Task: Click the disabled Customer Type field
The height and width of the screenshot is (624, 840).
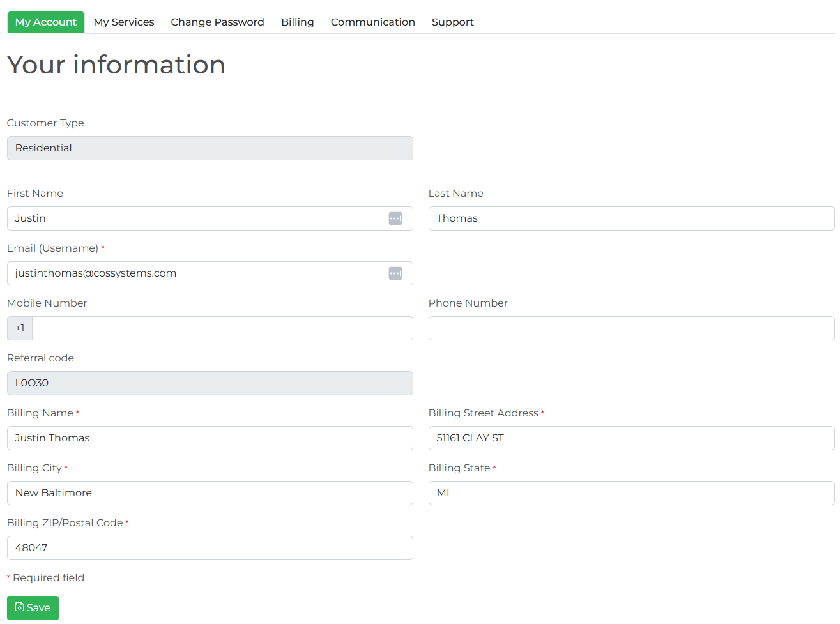Action: (x=210, y=148)
